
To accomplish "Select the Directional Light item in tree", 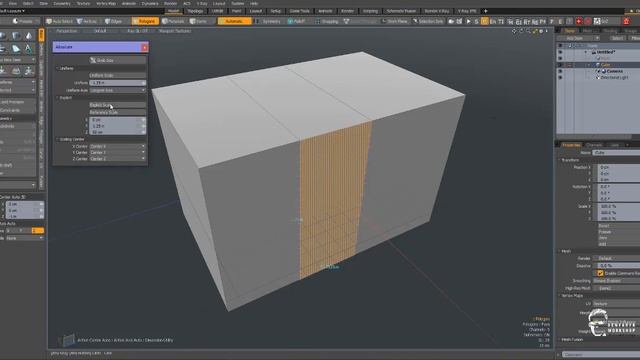I will 614,77.
